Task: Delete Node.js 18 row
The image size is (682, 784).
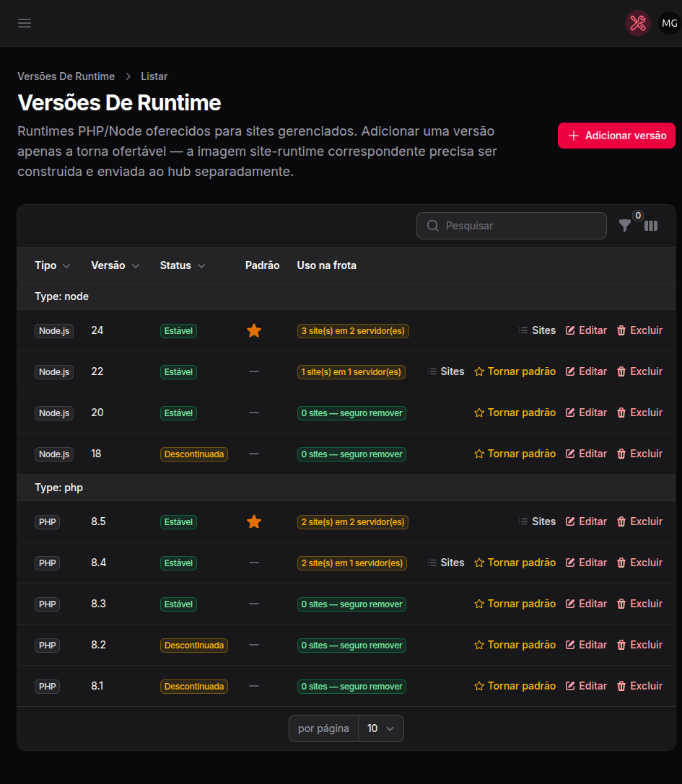Action: [x=639, y=454]
